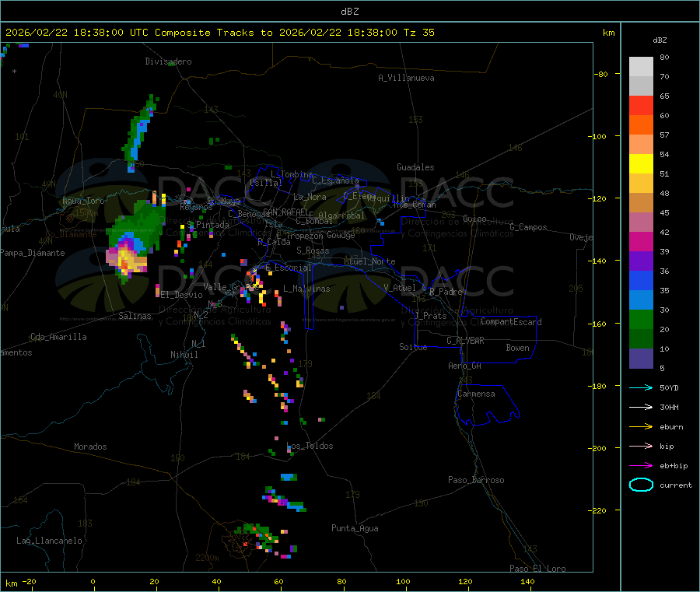700x592 pixels.
Task: Click the composite tracks timestamp header
Action: point(219,33)
